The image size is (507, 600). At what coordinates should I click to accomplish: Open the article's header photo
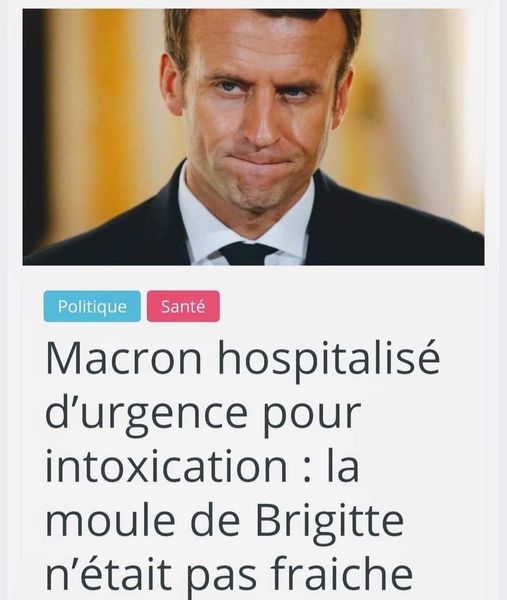(x=253, y=137)
